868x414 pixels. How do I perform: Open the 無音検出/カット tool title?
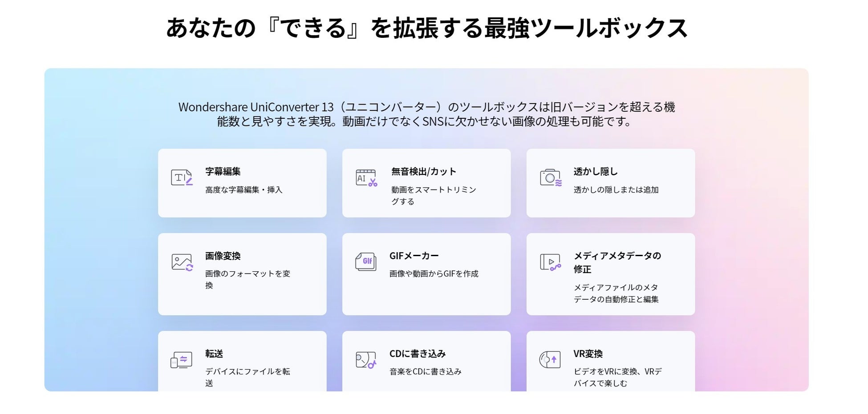pyautogui.click(x=424, y=171)
